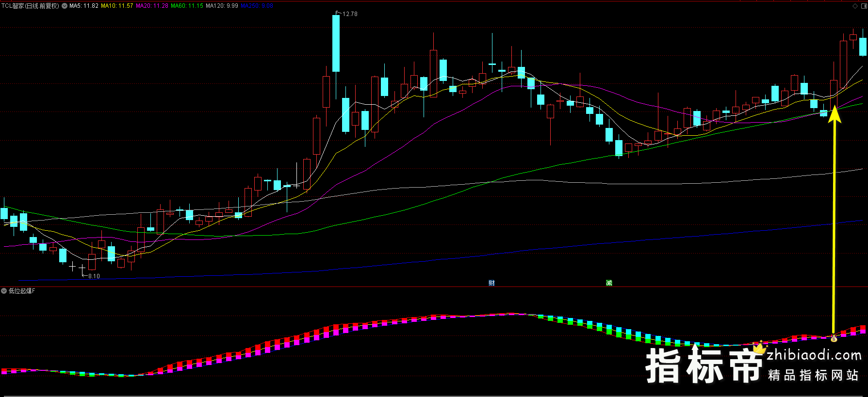Click the MA120: 9.99 label

coord(222,6)
